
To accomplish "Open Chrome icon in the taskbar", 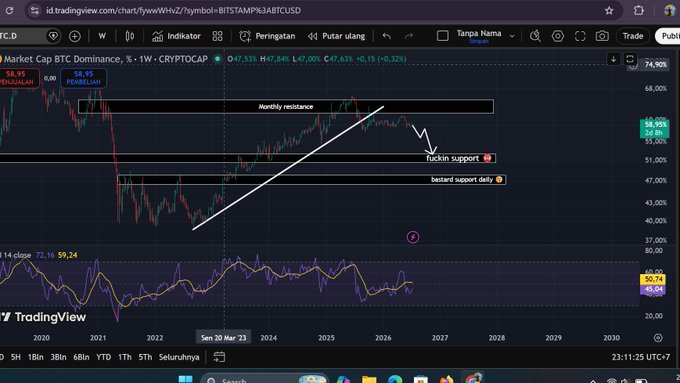I will point(473,378).
